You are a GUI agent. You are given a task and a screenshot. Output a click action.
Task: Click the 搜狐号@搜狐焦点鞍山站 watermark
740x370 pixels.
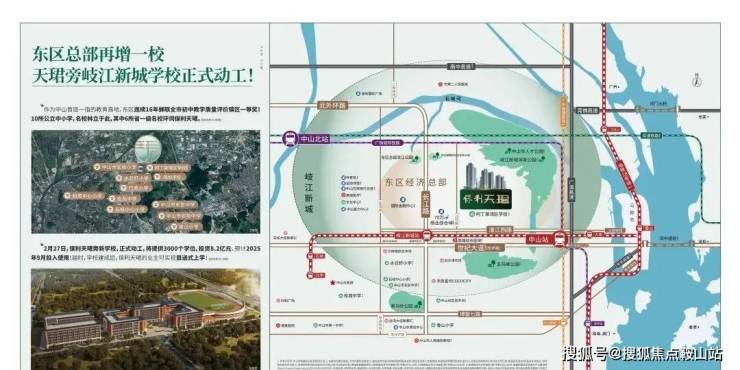point(641,353)
